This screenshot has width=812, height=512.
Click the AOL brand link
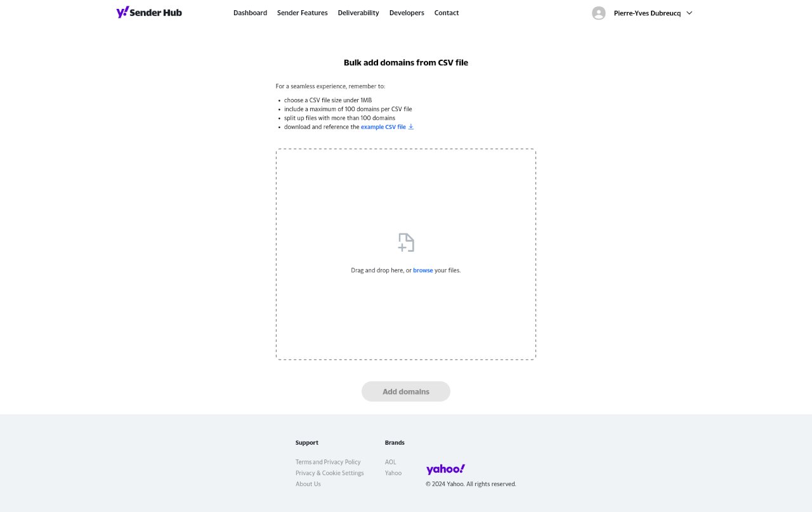pyautogui.click(x=390, y=462)
